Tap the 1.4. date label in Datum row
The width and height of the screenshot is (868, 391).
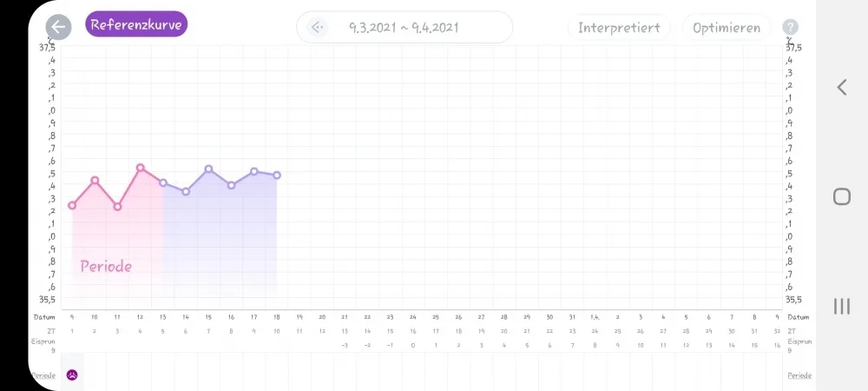595,317
